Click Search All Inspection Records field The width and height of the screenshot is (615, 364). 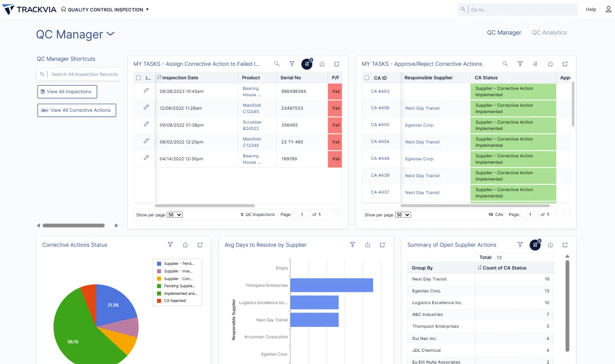(x=79, y=74)
